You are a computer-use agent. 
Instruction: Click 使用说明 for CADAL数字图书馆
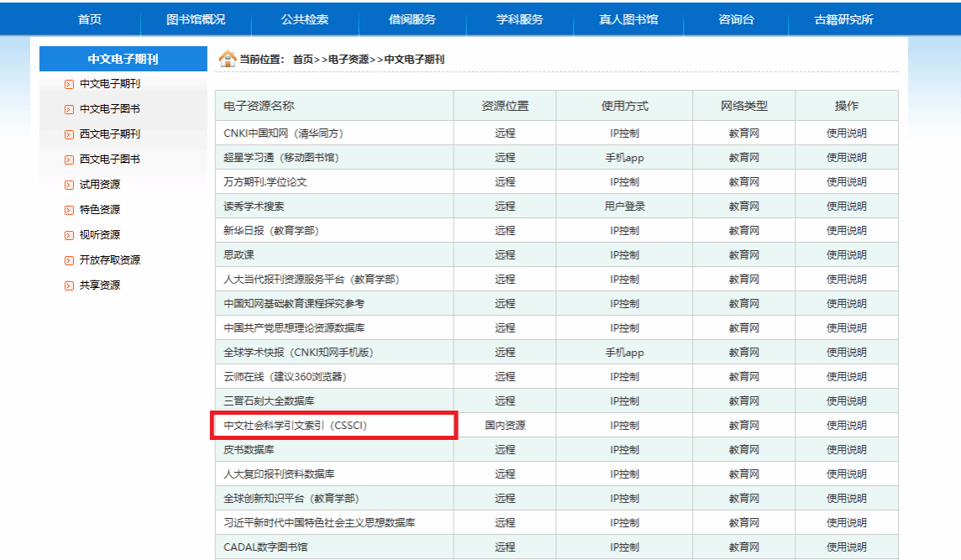846,547
